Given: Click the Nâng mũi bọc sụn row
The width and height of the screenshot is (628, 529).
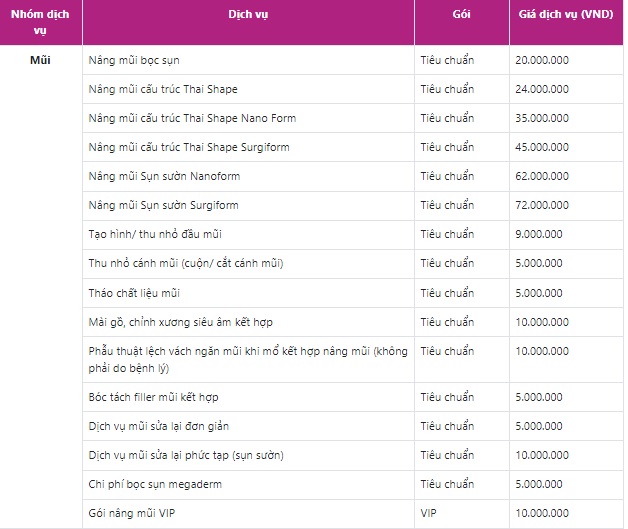Looking at the screenshot, I should click(x=352, y=60).
